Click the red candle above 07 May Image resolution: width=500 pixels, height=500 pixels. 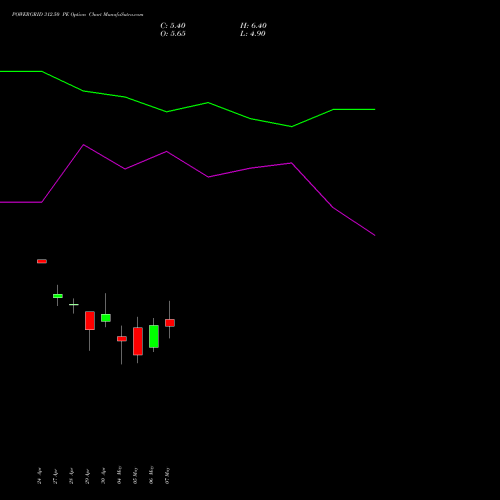[170, 323]
